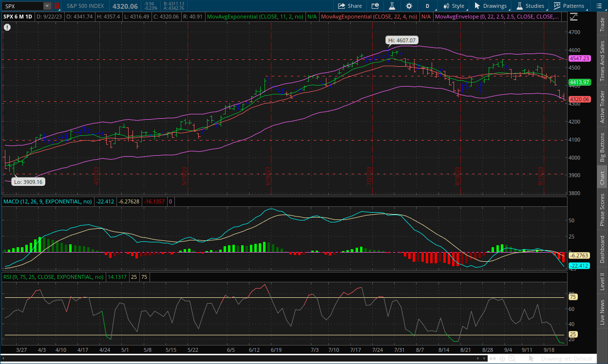
Task: Click the chart mini line icon under Patterns
Action: (x=573, y=16)
